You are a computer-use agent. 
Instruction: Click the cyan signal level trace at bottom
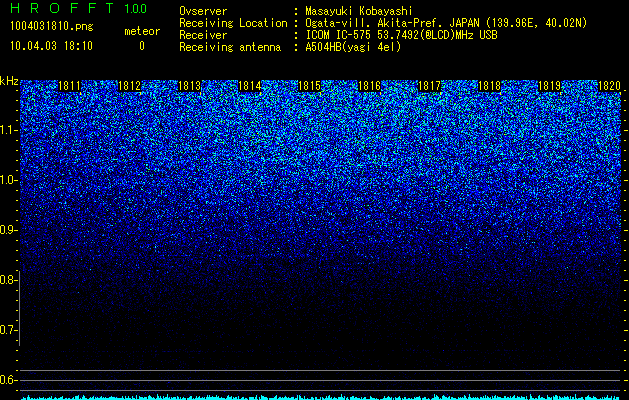point(321,398)
